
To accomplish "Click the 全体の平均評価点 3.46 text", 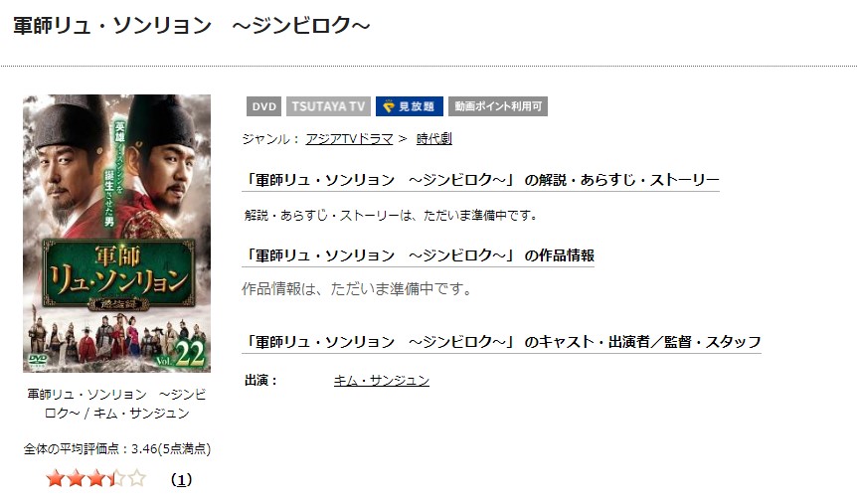I will pyautogui.click(x=117, y=448).
